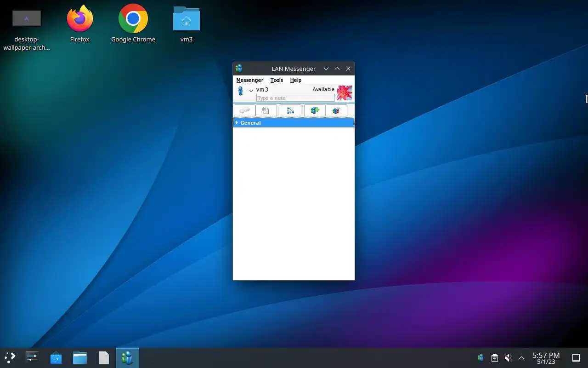
Task: Open the KDE application launcher
Action: (10, 357)
